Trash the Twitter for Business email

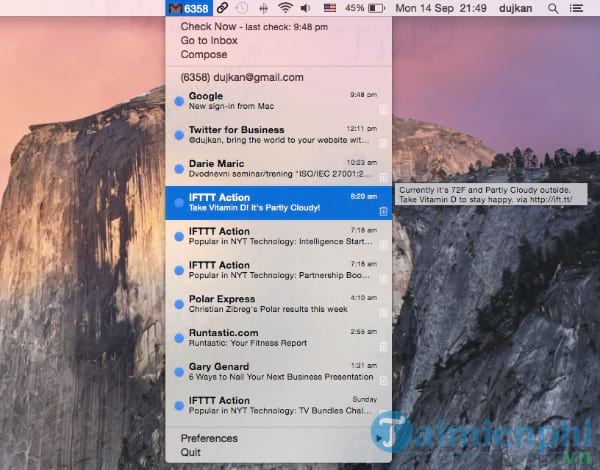[383, 144]
